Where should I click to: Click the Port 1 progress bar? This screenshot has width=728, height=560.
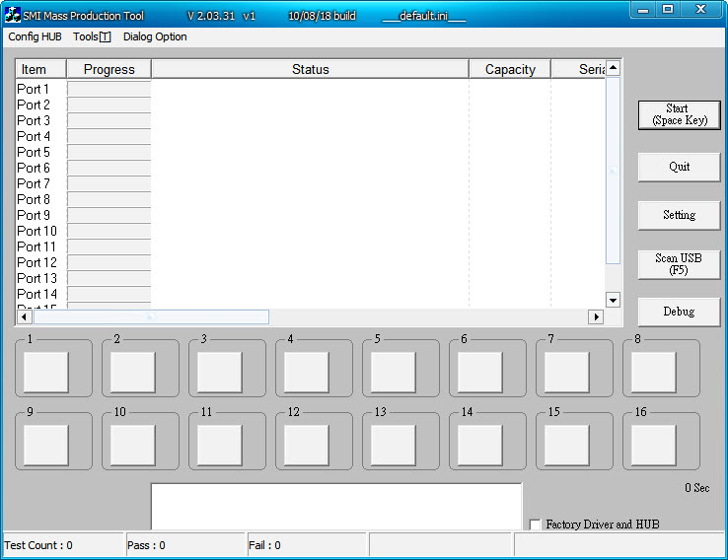[109, 89]
